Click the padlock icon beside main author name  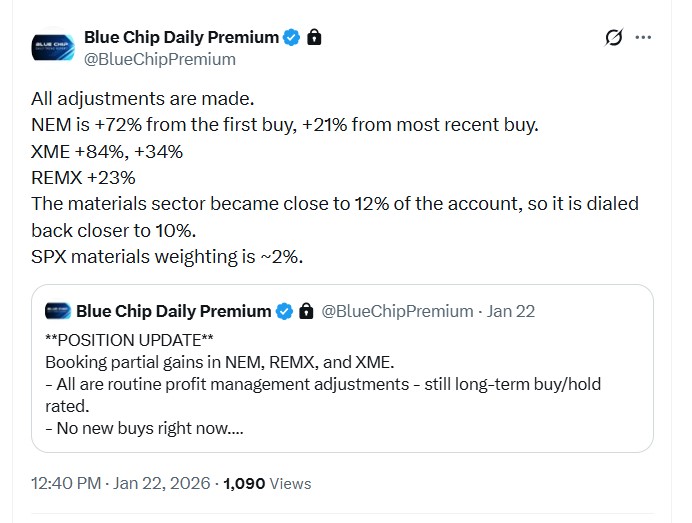point(314,37)
